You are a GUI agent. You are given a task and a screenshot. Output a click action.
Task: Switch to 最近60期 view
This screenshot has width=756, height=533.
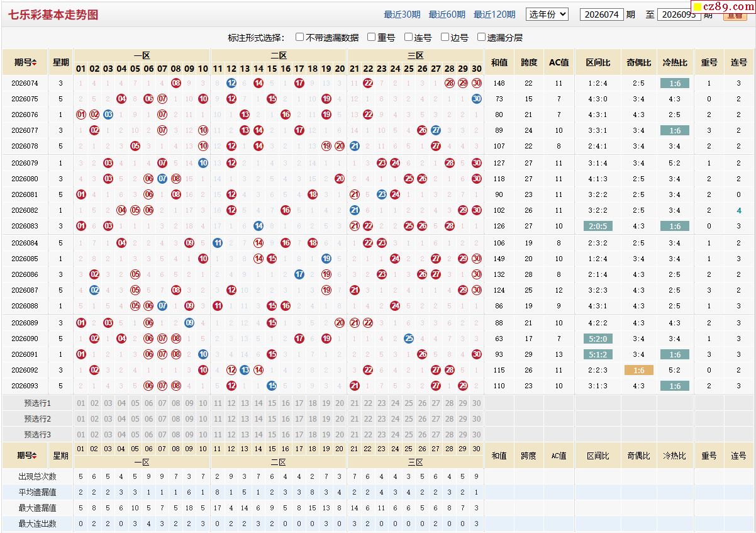click(447, 14)
